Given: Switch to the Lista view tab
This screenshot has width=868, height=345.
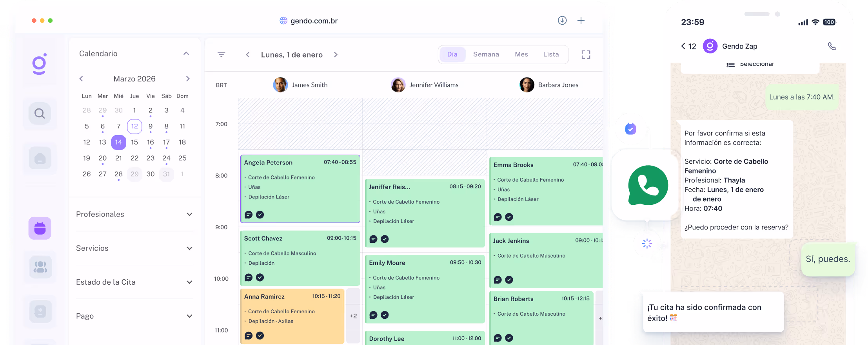Looking at the screenshot, I should [x=551, y=54].
